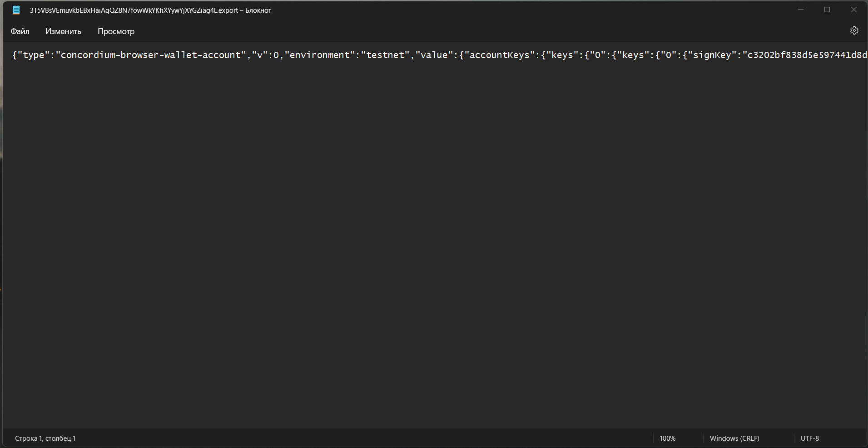Open the Изменить menu
The image size is (868, 448).
coord(63,31)
